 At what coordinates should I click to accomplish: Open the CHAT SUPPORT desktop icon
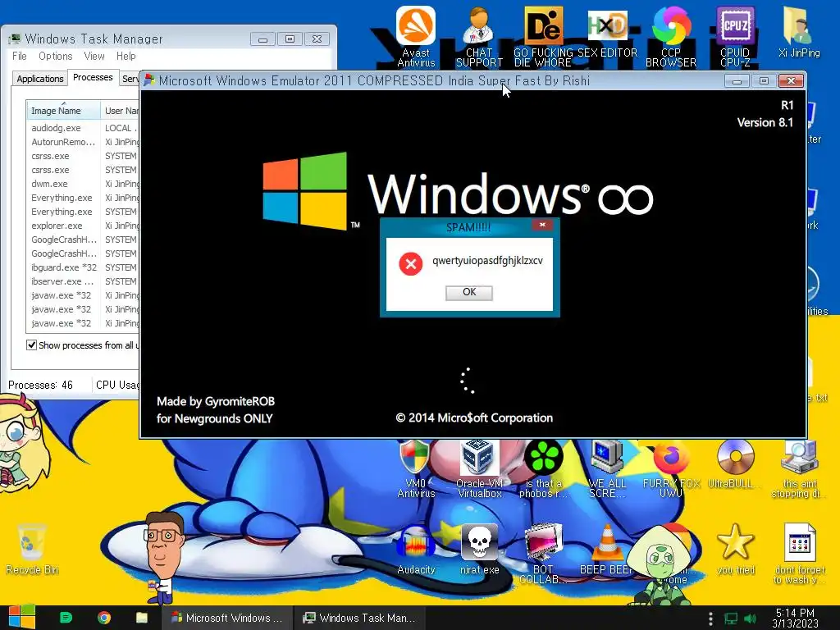(479, 36)
